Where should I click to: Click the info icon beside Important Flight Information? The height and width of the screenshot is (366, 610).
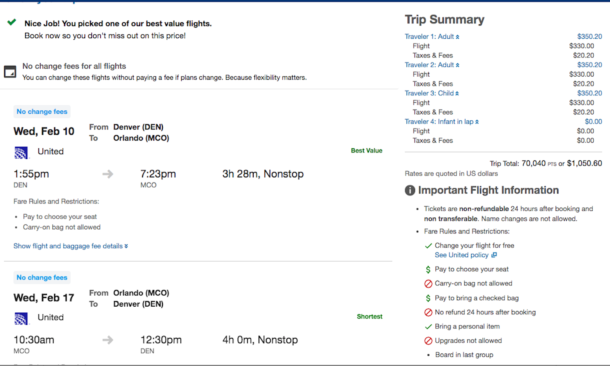tap(410, 190)
